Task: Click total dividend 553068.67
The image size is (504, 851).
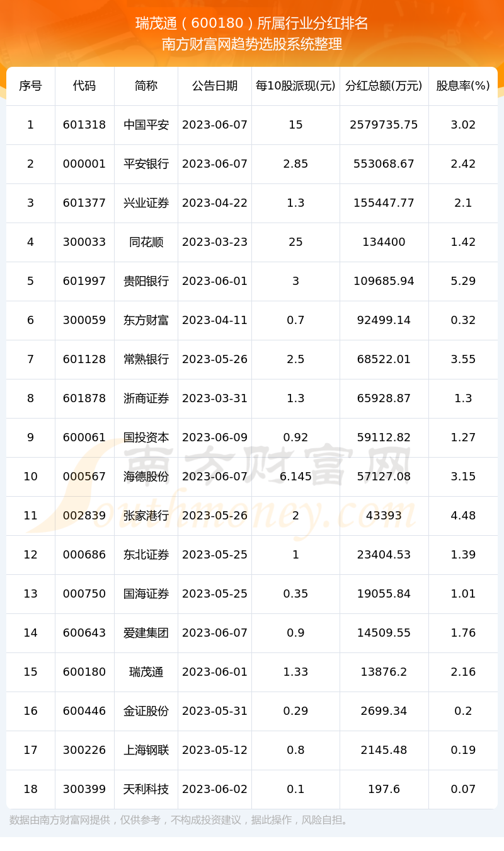Action: tap(384, 164)
